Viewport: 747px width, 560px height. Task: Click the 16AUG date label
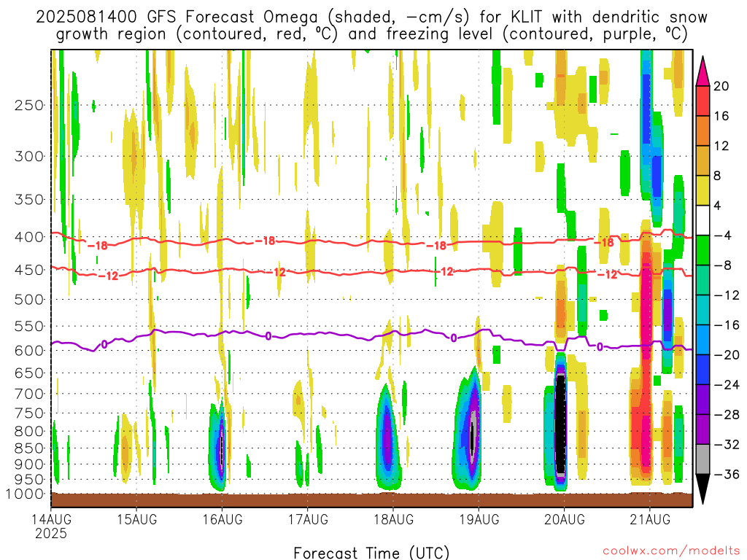[x=222, y=519]
